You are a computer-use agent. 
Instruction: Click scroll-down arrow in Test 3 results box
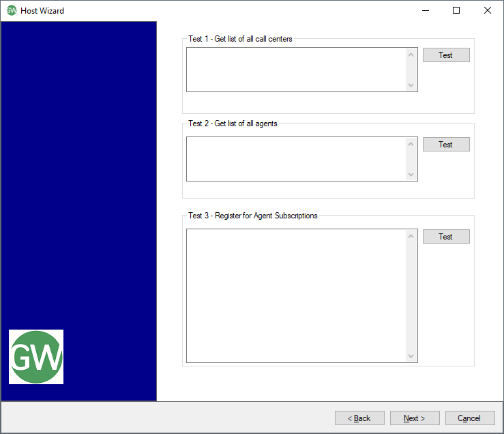[x=411, y=356]
